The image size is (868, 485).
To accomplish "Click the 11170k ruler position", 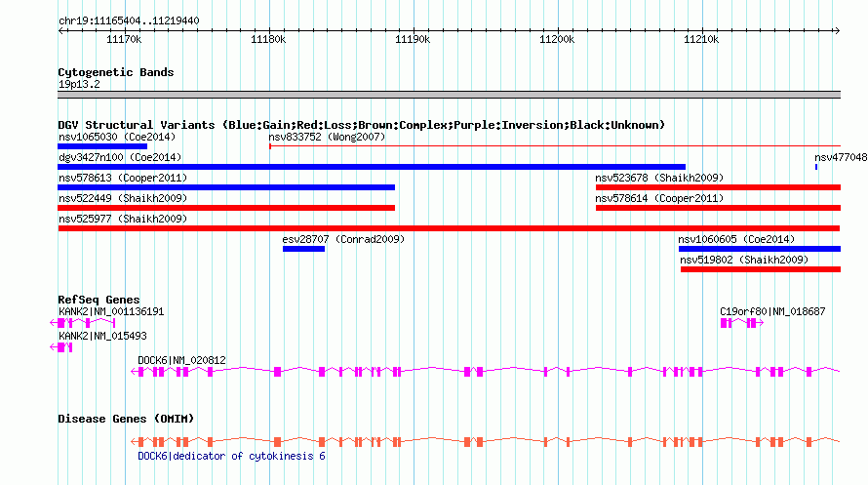I will (124, 39).
